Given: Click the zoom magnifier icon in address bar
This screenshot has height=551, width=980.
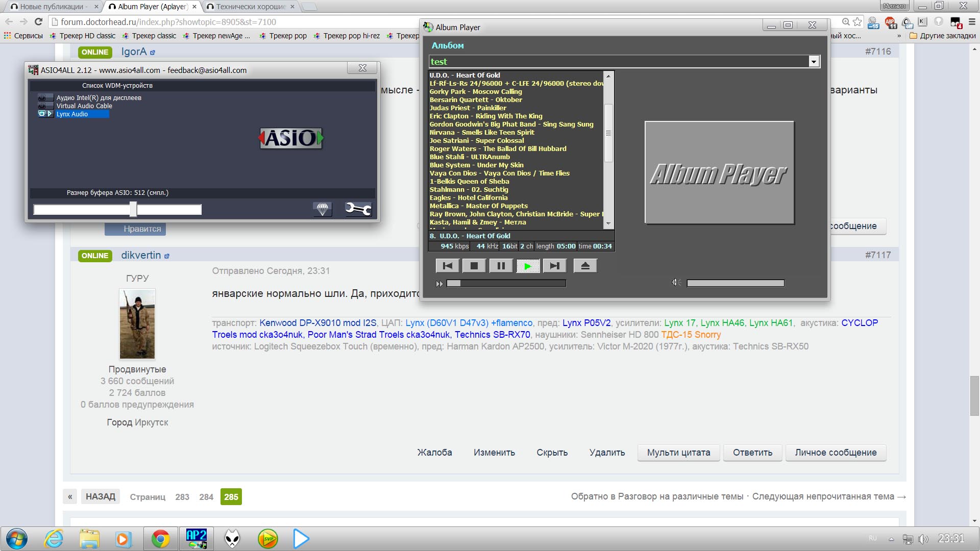Looking at the screenshot, I should (x=846, y=22).
